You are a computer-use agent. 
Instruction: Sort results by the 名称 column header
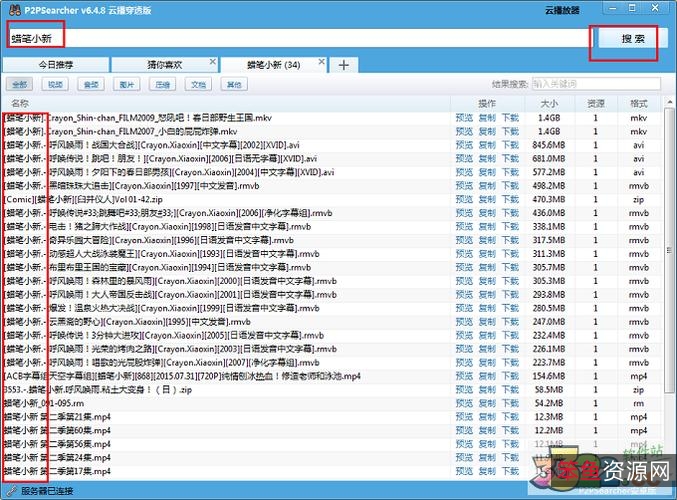pos(20,103)
